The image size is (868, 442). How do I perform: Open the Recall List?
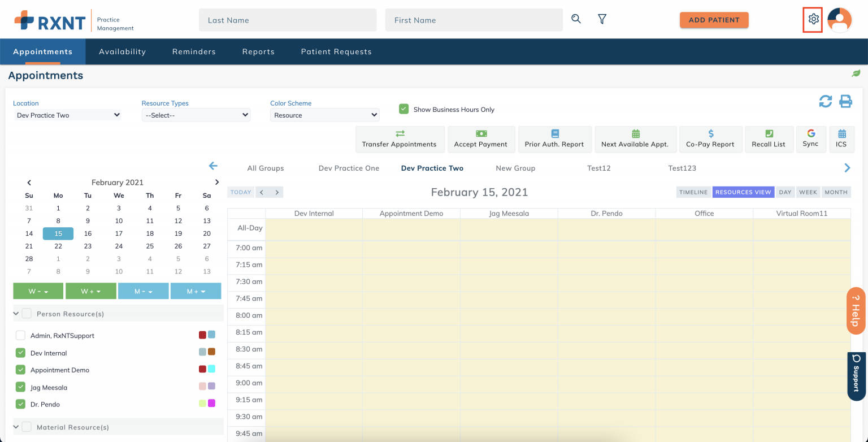coord(769,139)
